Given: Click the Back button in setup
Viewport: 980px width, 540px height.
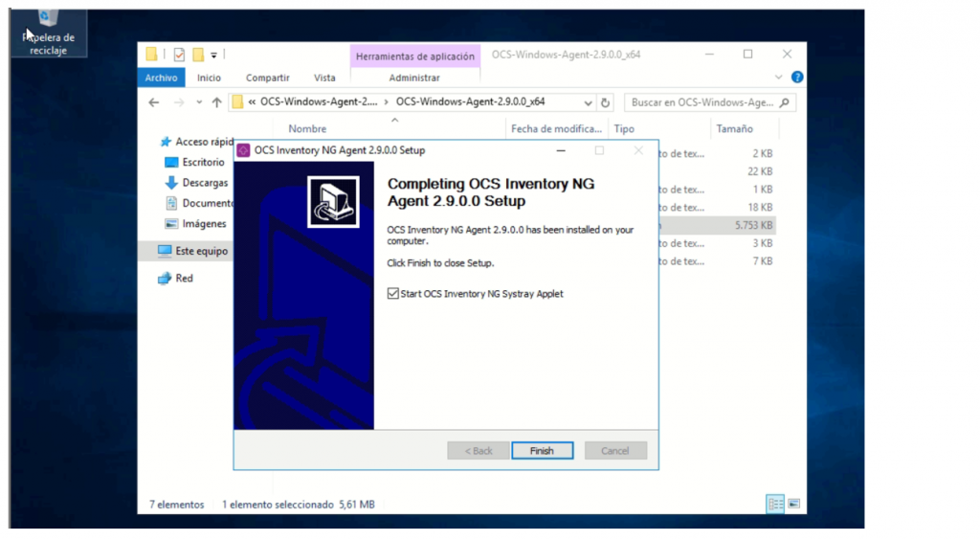Looking at the screenshot, I should 479,451.
